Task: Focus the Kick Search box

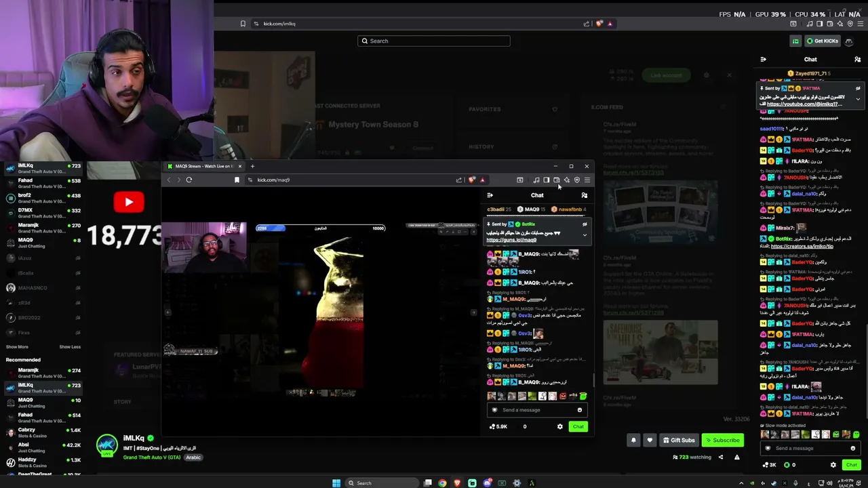Action: [x=434, y=41]
